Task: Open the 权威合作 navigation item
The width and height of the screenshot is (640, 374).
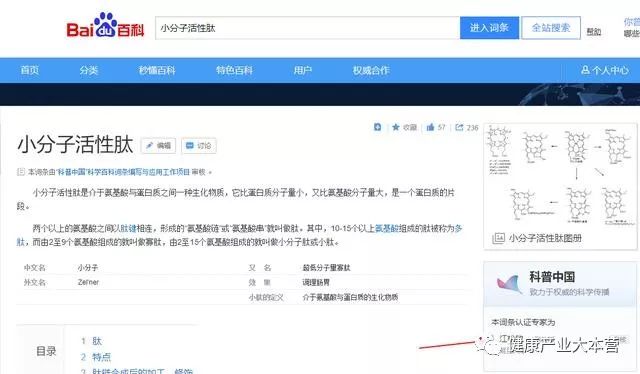Action: coord(371,70)
